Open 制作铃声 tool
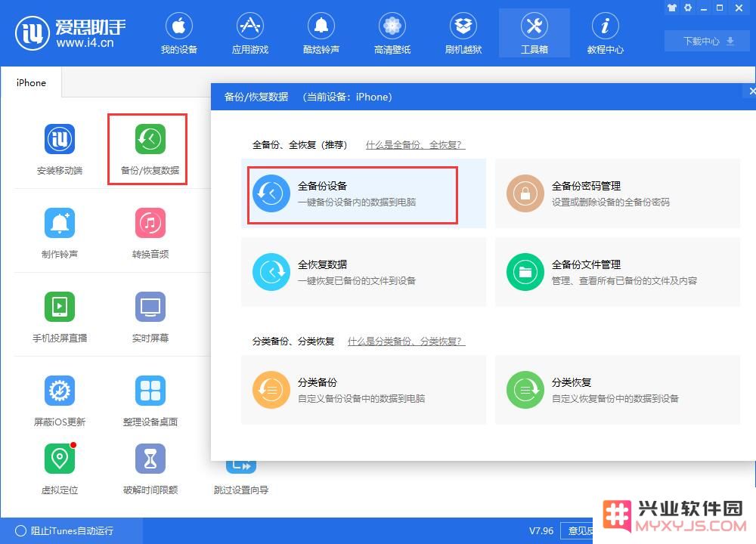This screenshot has height=544, width=756. point(60,233)
